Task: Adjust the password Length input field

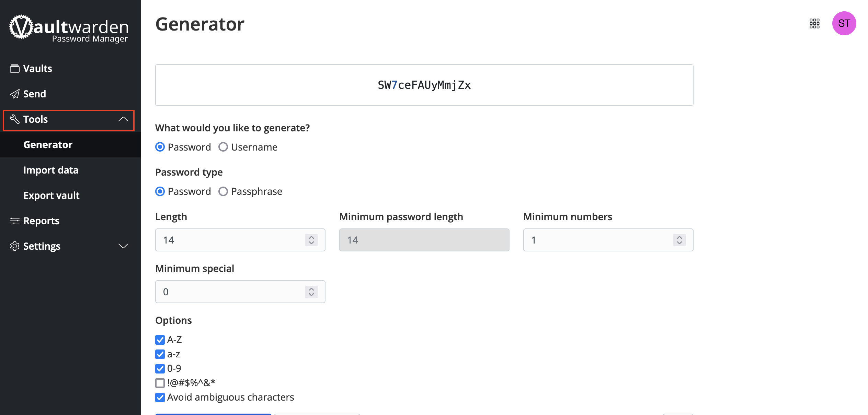Action: pos(239,240)
